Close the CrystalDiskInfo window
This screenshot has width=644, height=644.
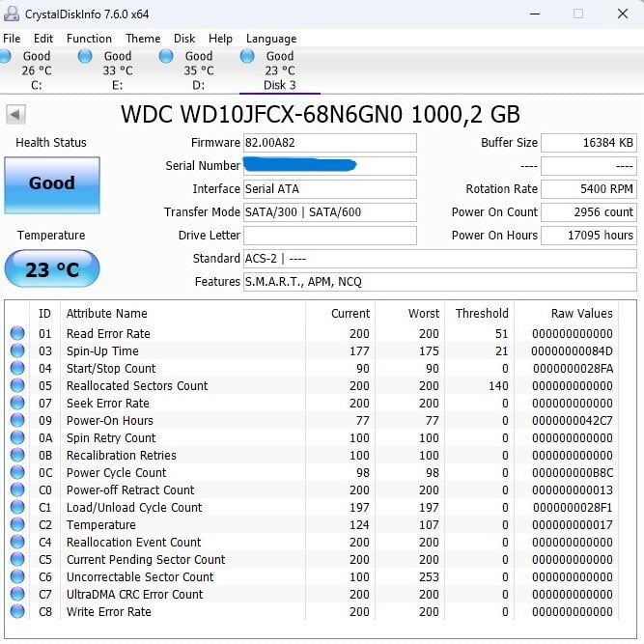(x=623, y=14)
